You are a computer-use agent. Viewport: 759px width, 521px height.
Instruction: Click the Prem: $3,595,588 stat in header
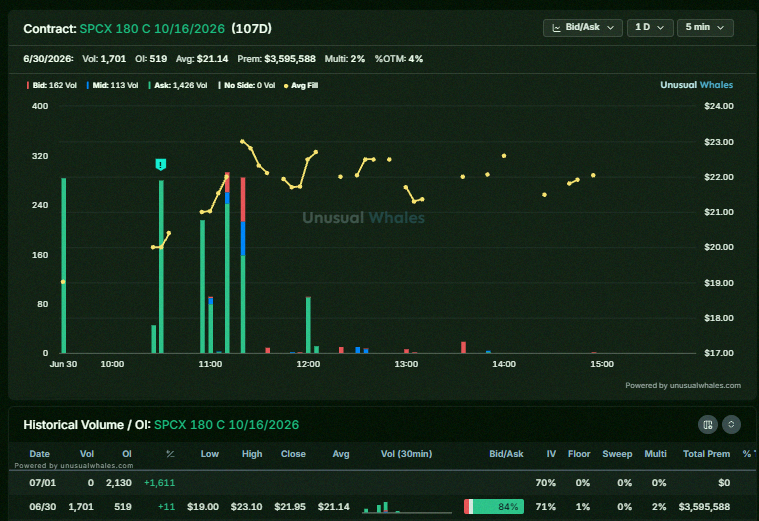(276, 59)
